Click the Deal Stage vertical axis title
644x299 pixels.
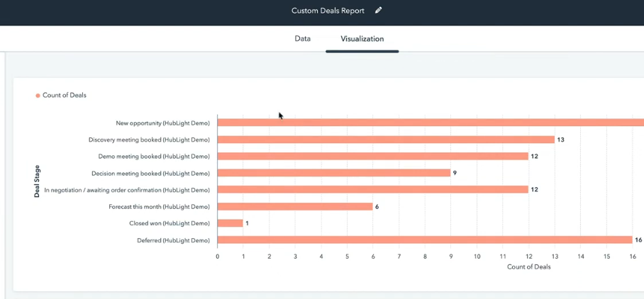pos(37,181)
